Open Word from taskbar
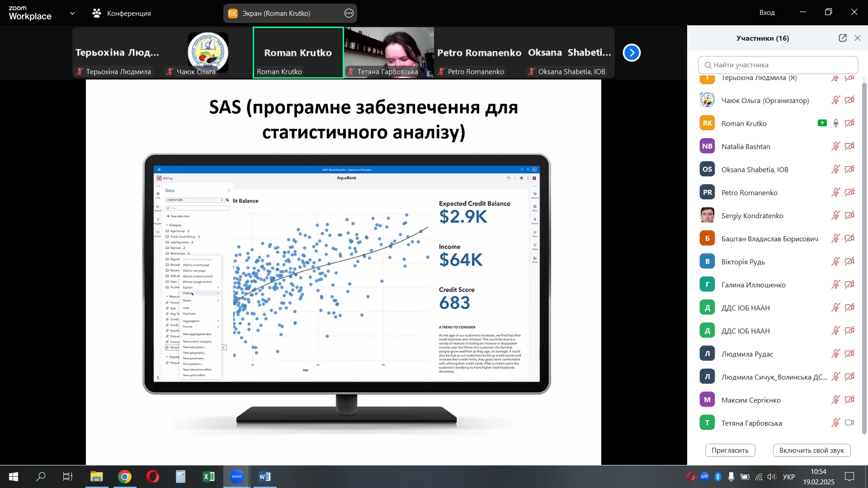Image resolution: width=868 pixels, height=488 pixels. pos(265,477)
